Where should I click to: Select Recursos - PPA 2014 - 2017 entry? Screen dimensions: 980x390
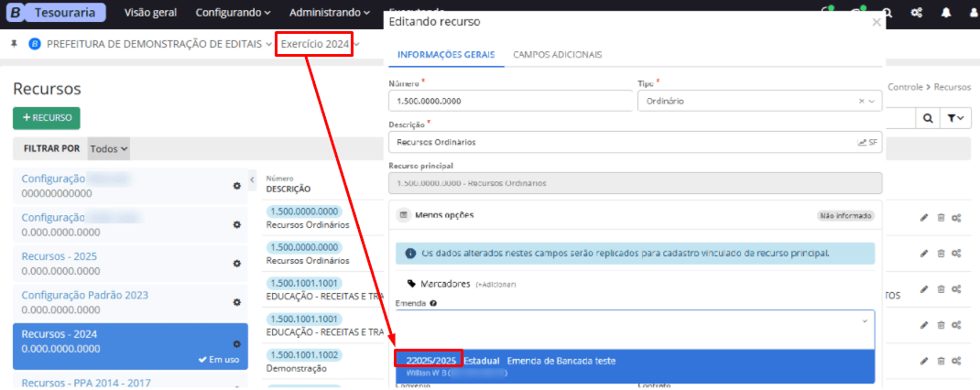pyautogui.click(x=130, y=381)
